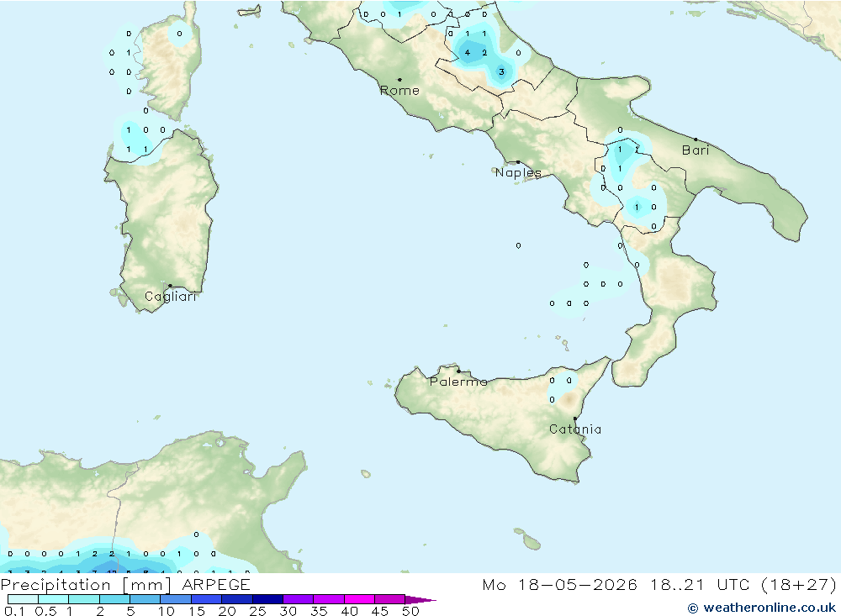Pick the 25–30 mm legend color swatch

[x=267, y=599]
